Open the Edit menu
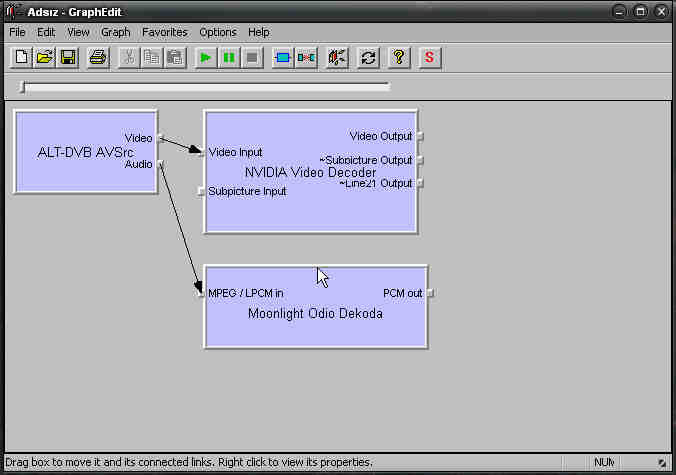The width and height of the screenshot is (676, 475). [46, 32]
